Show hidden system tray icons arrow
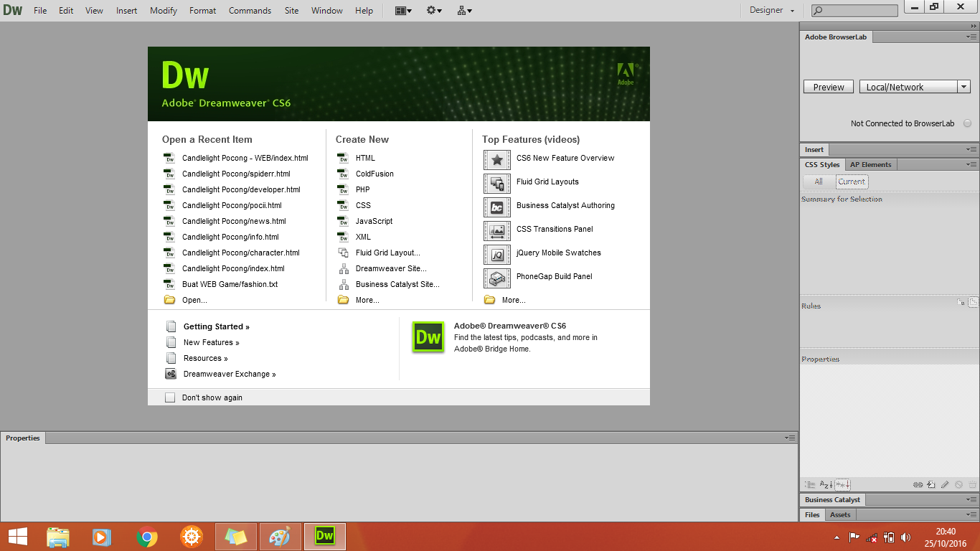Image resolution: width=980 pixels, height=551 pixels. [x=837, y=537]
